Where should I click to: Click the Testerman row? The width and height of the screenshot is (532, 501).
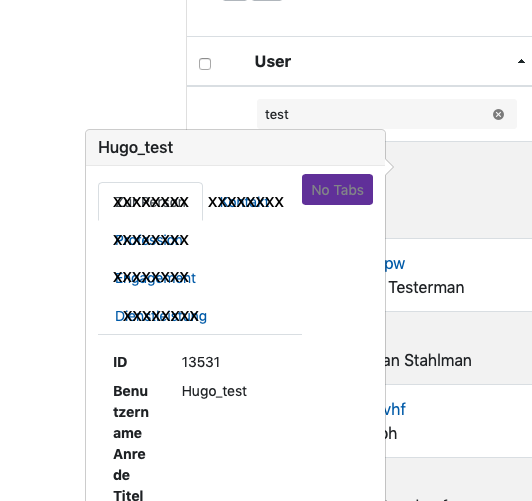click(459, 275)
